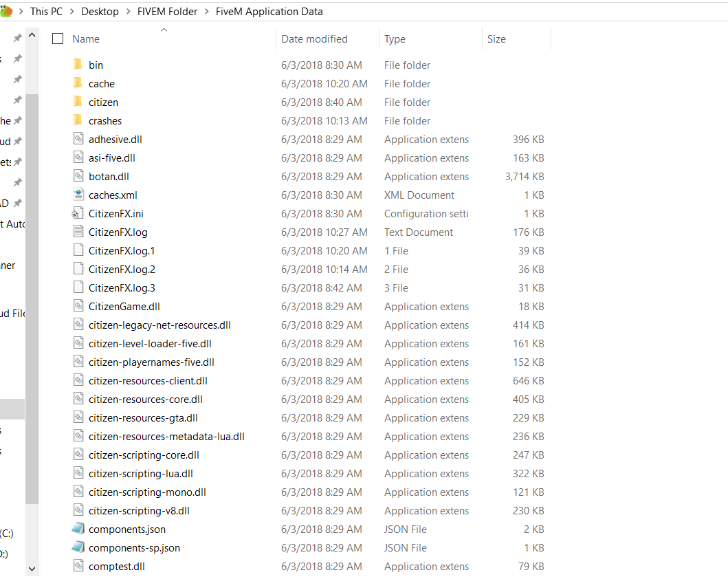Click the CitizenFX.log.3 blank file icon
728x579 pixels.
78,287
